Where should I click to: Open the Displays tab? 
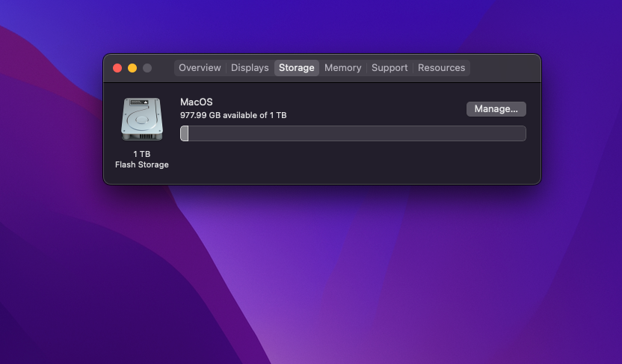tap(250, 68)
